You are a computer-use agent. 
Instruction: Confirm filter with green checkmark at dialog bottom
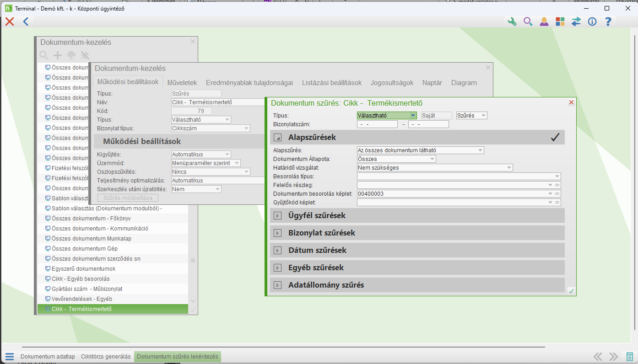571,291
